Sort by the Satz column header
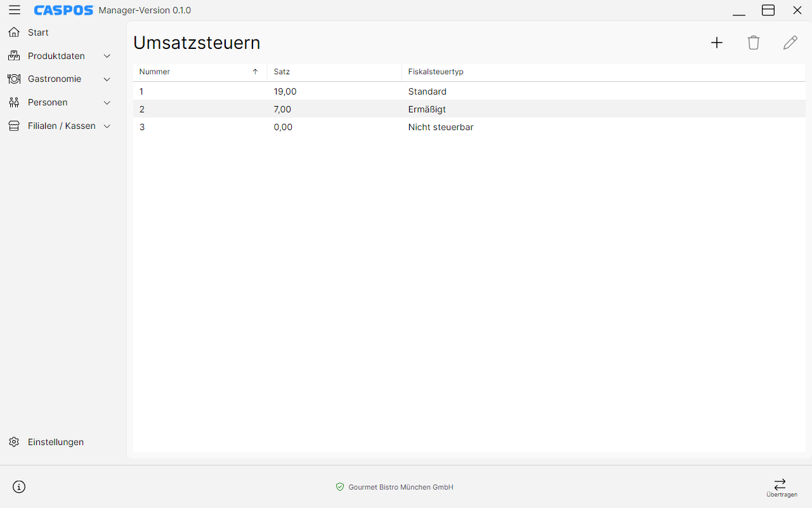Screen dimensions: 812x508 [334, 72]
